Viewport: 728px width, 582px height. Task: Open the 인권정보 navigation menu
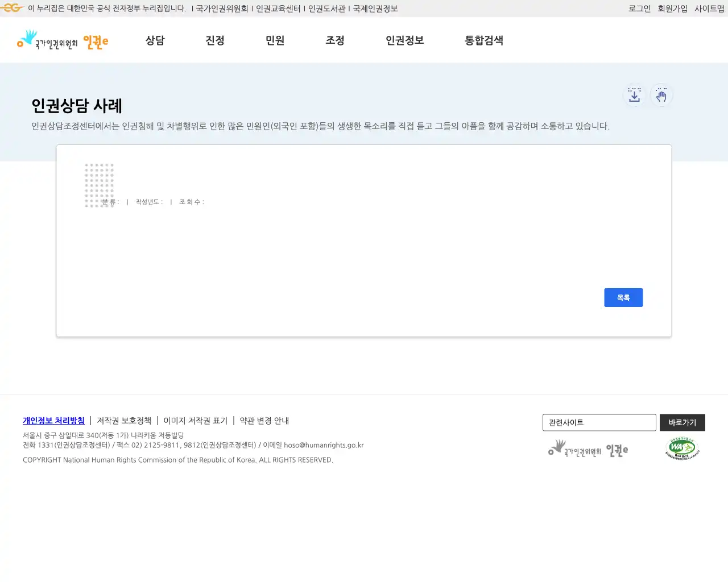coord(404,40)
